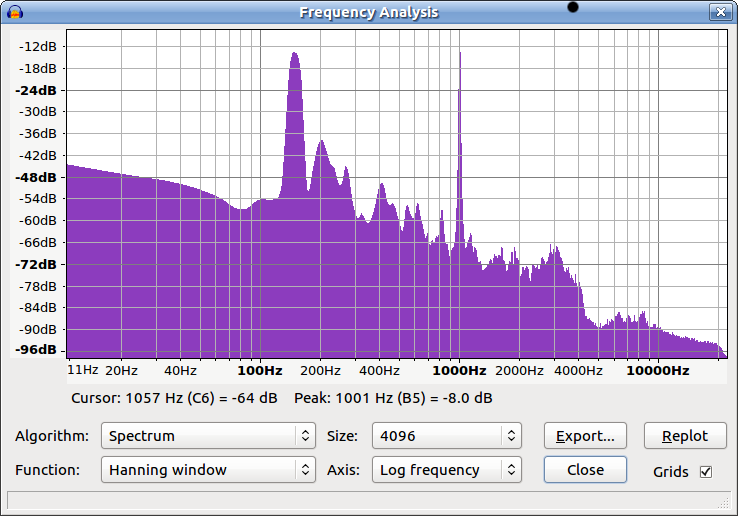Click the Close button
The width and height of the screenshot is (738, 516).
coord(585,469)
